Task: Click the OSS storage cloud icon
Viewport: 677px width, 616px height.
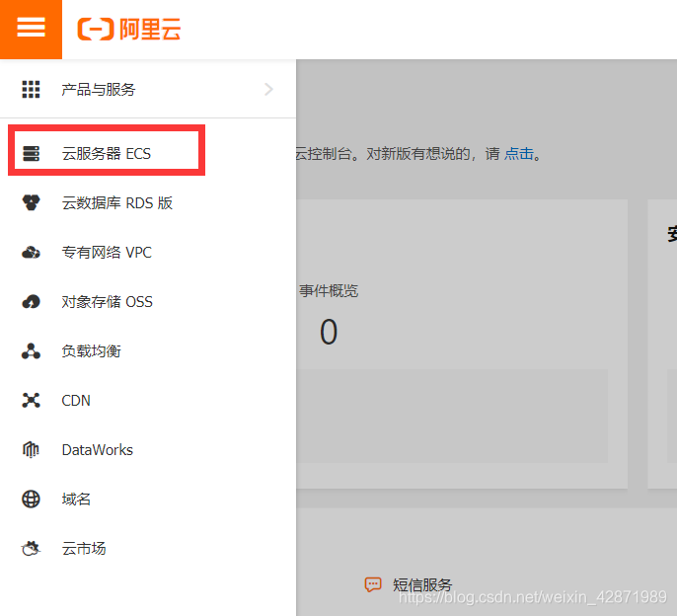Action: 31,301
